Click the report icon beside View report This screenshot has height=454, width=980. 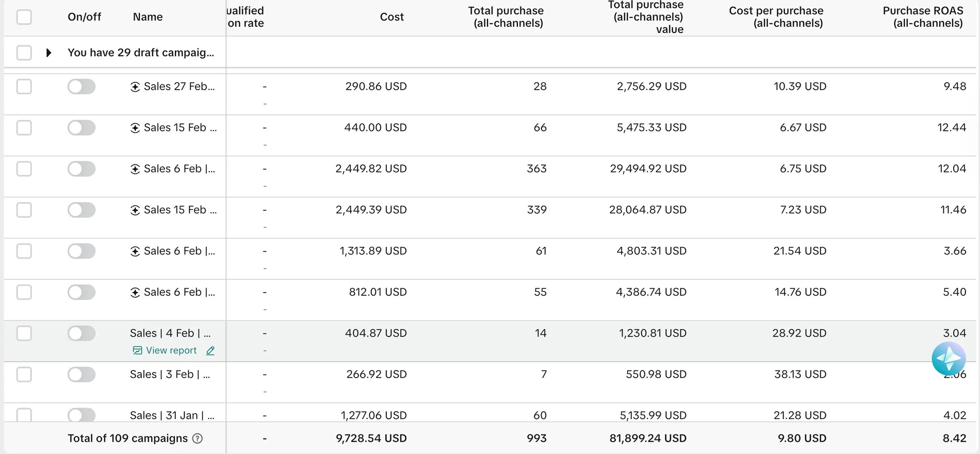[137, 351]
